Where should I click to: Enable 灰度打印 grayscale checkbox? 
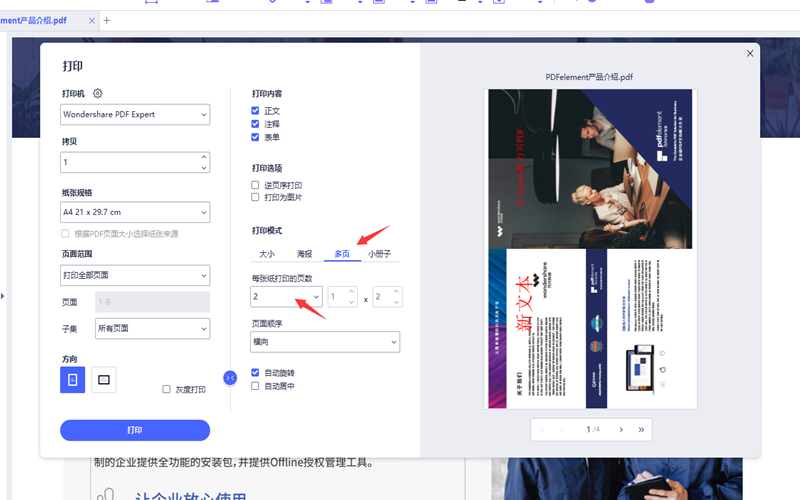(166, 389)
